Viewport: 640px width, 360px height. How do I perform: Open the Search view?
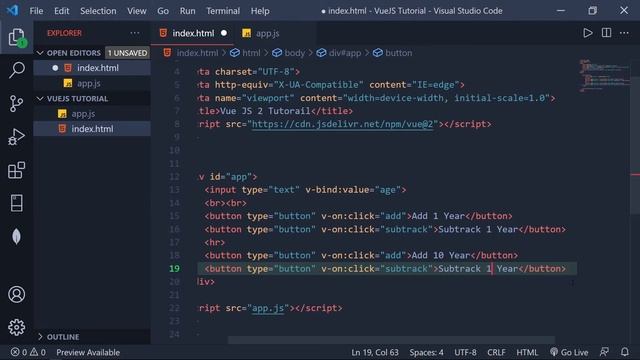click(x=16, y=70)
